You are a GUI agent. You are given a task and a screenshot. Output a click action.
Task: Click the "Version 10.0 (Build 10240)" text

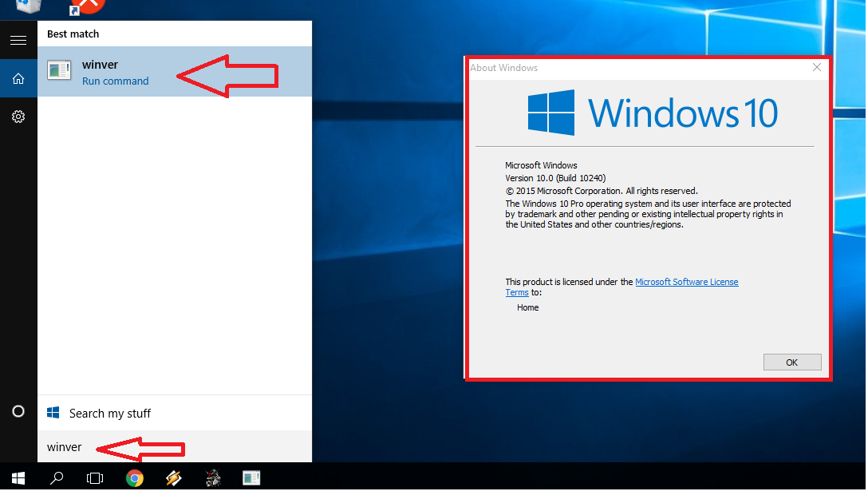555,178
